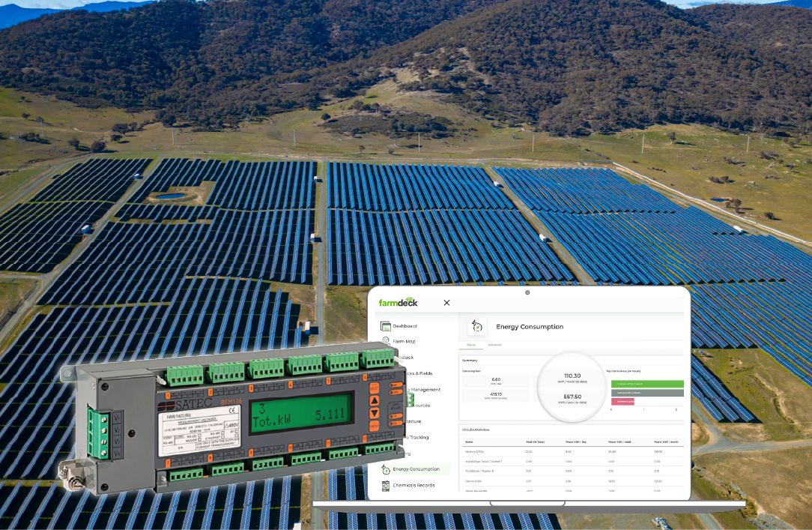Click the 110.30 kWh per week value
This screenshot has height=530, width=812.
click(x=572, y=376)
